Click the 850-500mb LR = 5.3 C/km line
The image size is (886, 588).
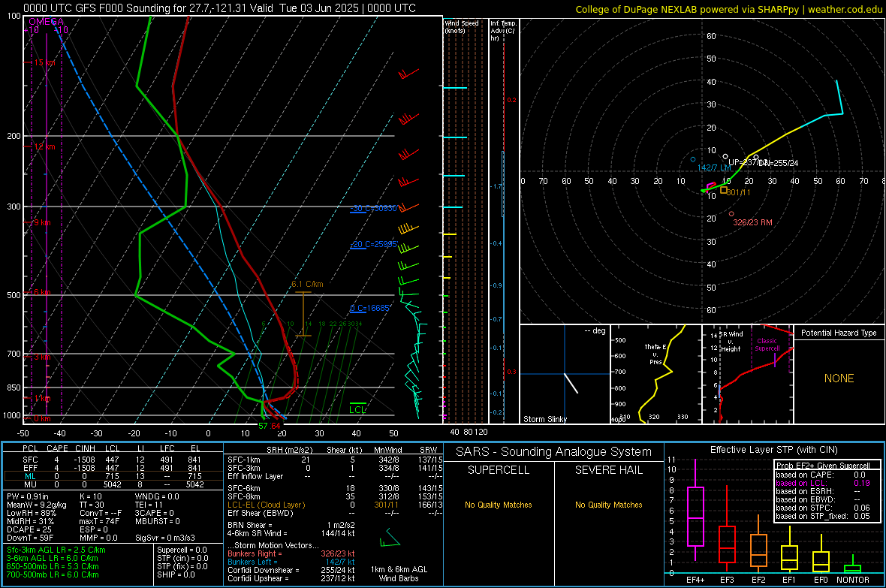click(x=53, y=566)
